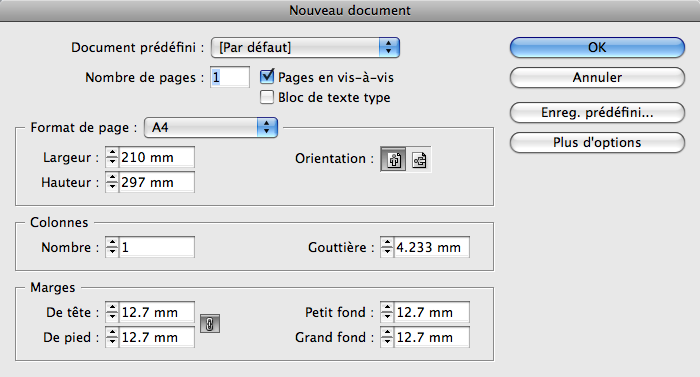Click the De pied margin field
The height and width of the screenshot is (377, 700).
point(156,337)
